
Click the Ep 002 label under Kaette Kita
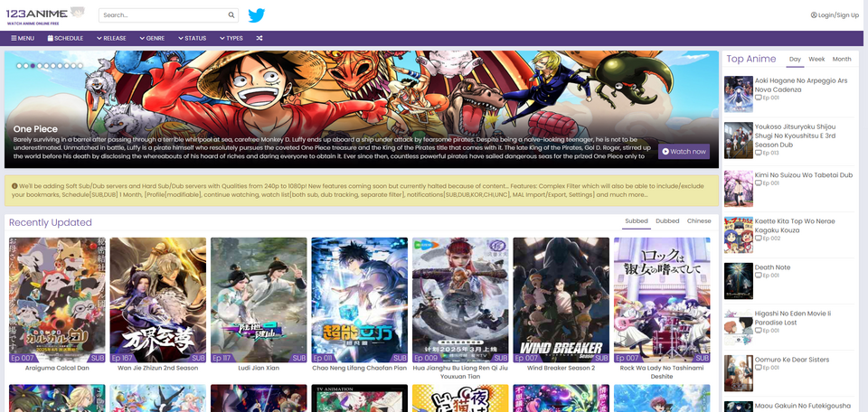pyautogui.click(x=768, y=238)
